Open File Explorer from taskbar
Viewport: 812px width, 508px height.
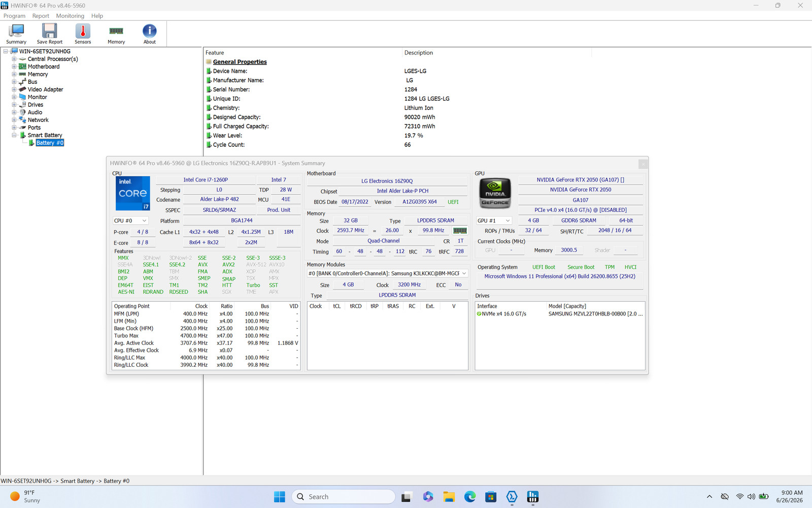pos(449,497)
